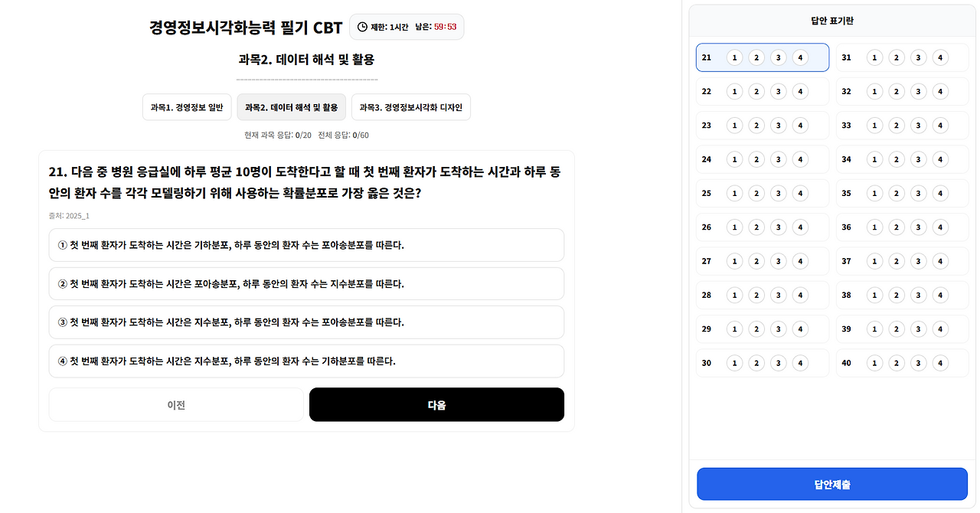Pick option ② 포아송분포 and 지수분포
The width and height of the screenshot is (980, 513).
point(306,283)
